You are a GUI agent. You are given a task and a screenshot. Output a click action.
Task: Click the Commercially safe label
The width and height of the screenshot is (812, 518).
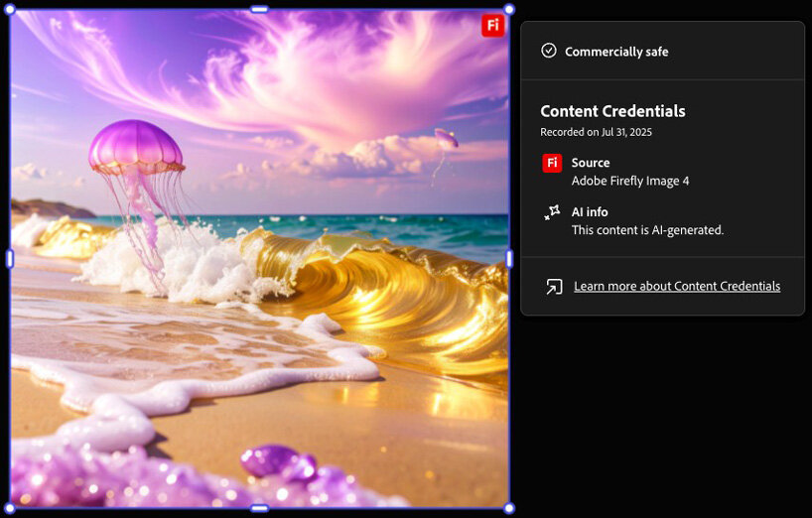(616, 52)
